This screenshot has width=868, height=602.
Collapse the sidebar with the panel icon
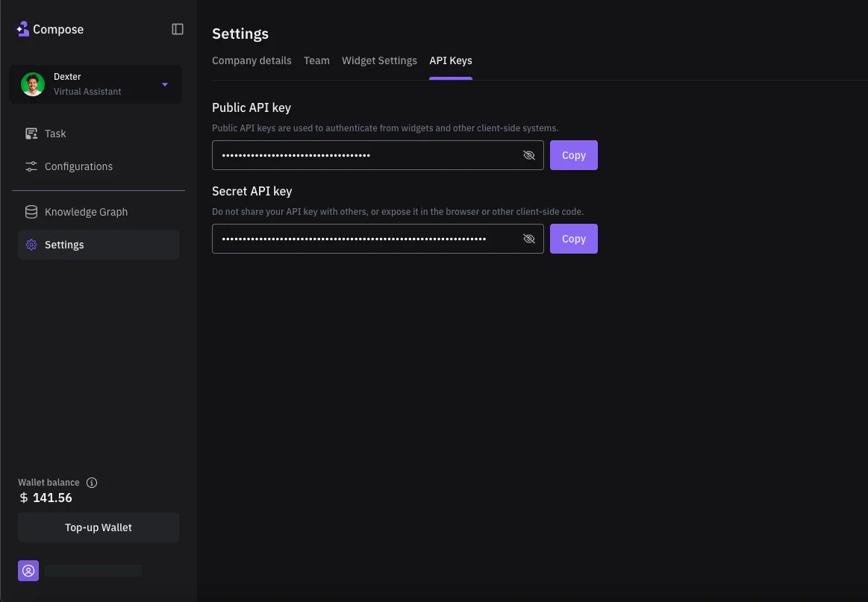click(178, 29)
